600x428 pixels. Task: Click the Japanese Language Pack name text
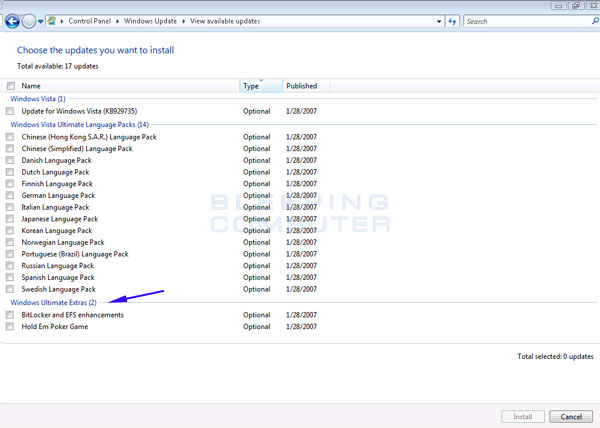tap(60, 219)
